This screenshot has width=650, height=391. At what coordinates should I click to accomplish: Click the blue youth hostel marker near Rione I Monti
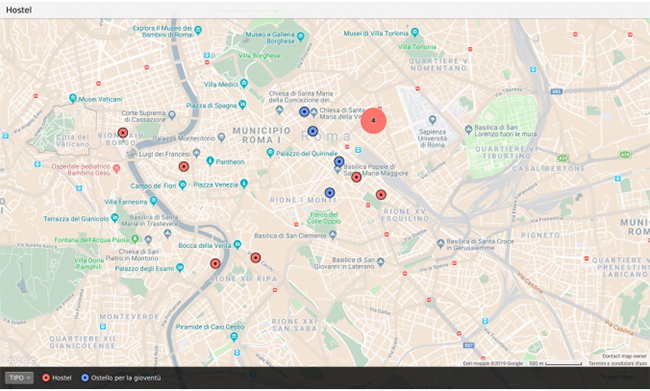[330, 193]
